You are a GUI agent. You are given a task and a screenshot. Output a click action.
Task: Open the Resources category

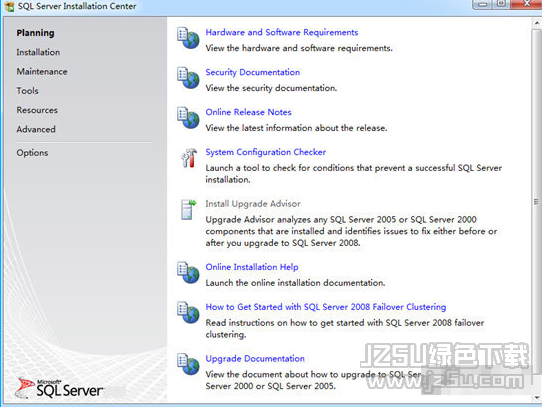(x=37, y=110)
